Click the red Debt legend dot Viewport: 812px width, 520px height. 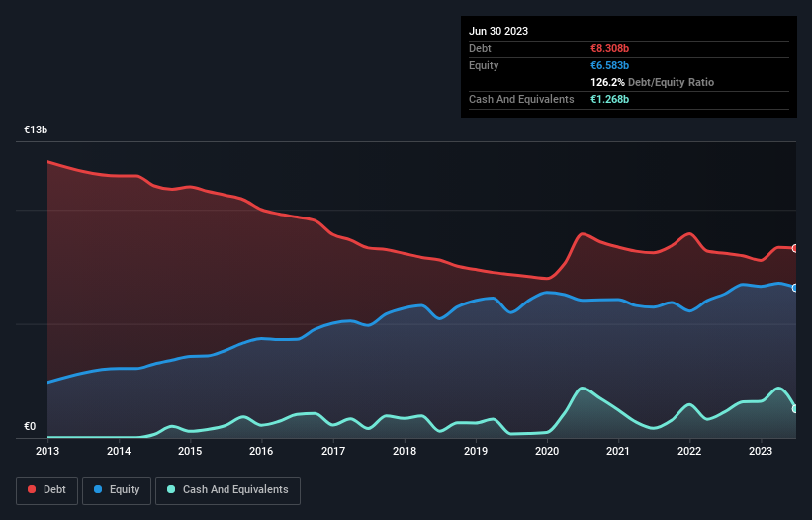click(x=32, y=489)
